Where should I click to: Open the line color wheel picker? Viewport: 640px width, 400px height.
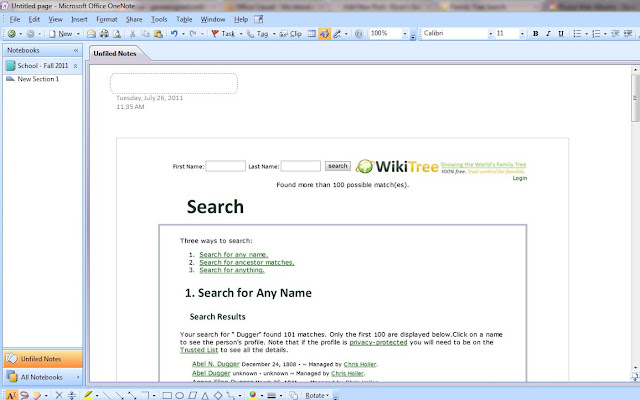click(253, 395)
